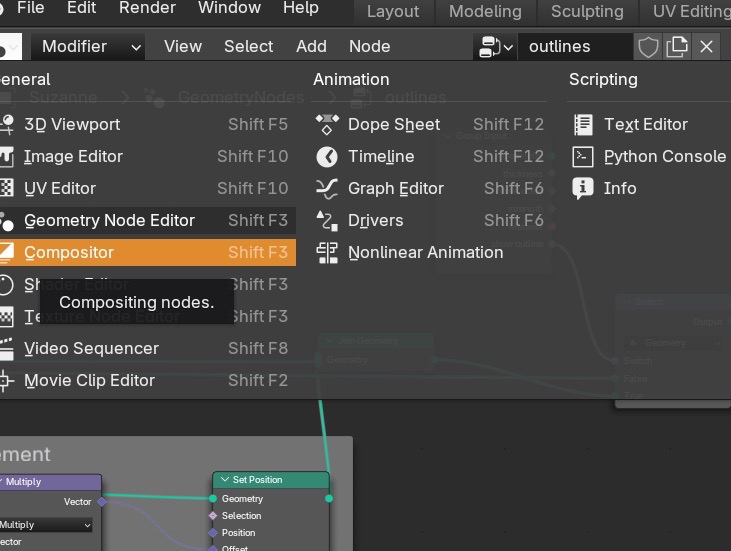
Task: Click the Texture Node Editor checker icon
Action: (x=7, y=317)
